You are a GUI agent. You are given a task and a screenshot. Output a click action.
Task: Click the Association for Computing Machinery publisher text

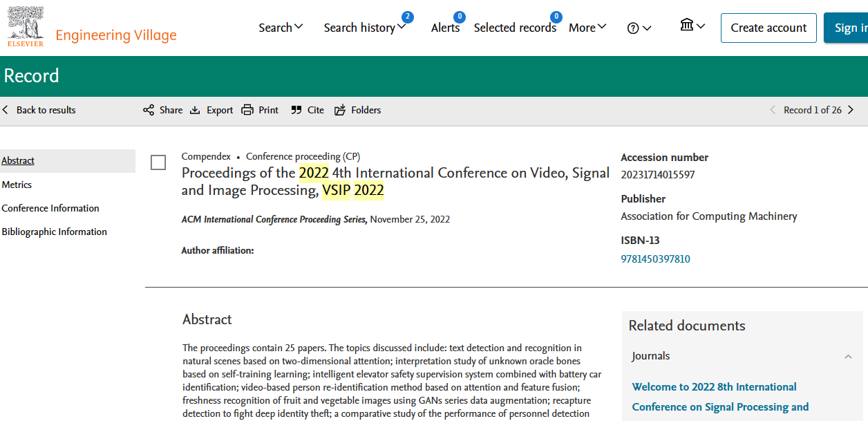tap(709, 216)
